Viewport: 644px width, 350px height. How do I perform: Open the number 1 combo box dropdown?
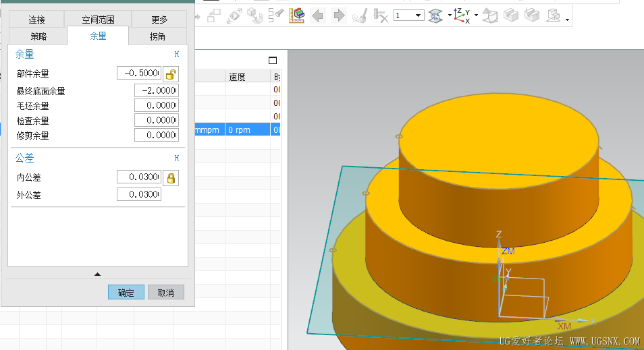tap(419, 16)
